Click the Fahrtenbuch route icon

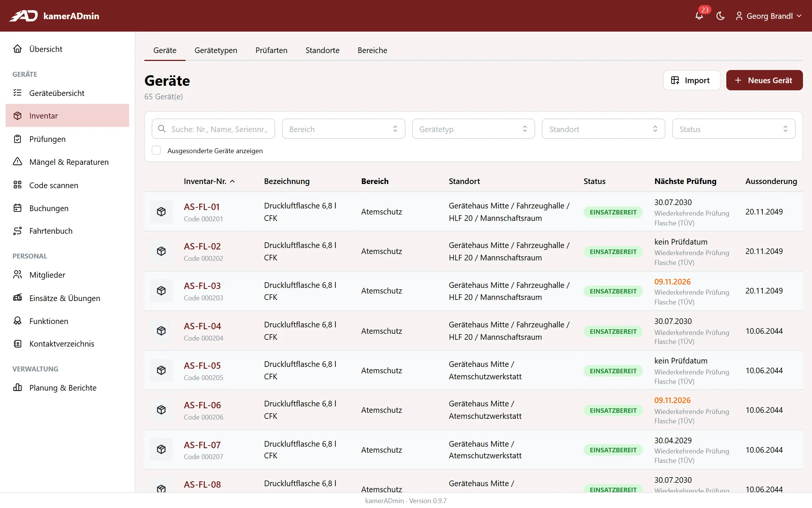pos(17,231)
